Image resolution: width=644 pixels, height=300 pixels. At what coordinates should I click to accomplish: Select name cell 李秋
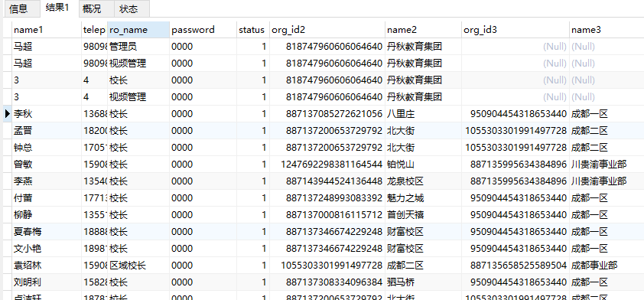tap(47, 114)
